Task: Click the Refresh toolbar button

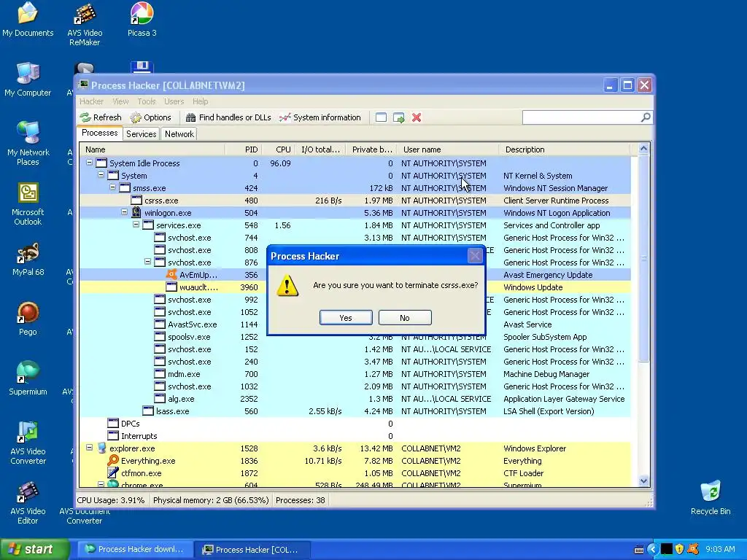Action: click(x=101, y=117)
